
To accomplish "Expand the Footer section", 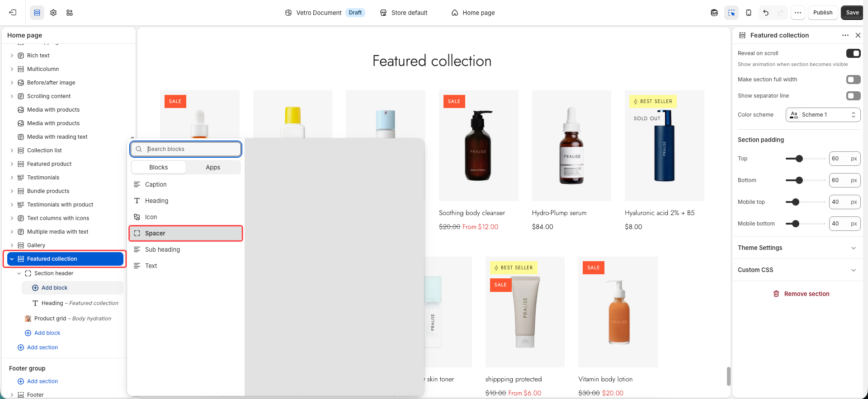I will coord(12,395).
